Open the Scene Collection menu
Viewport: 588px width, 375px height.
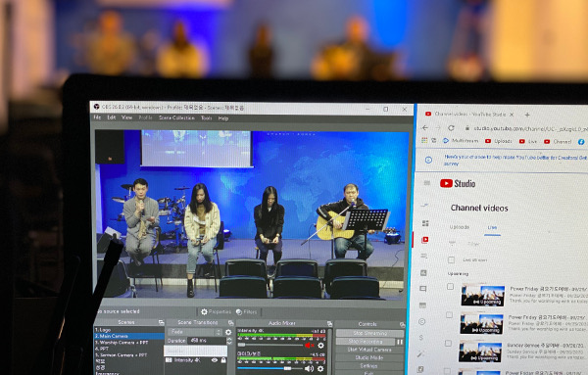point(176,117)
